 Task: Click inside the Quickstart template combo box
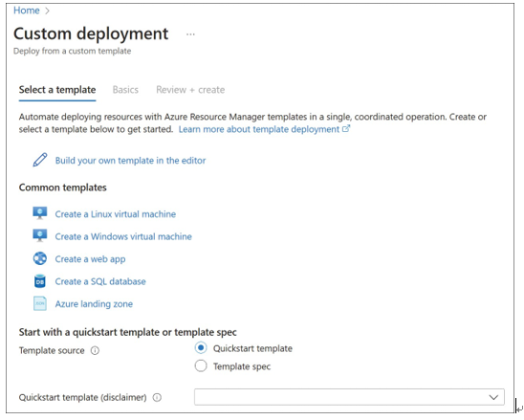point(349,397)
